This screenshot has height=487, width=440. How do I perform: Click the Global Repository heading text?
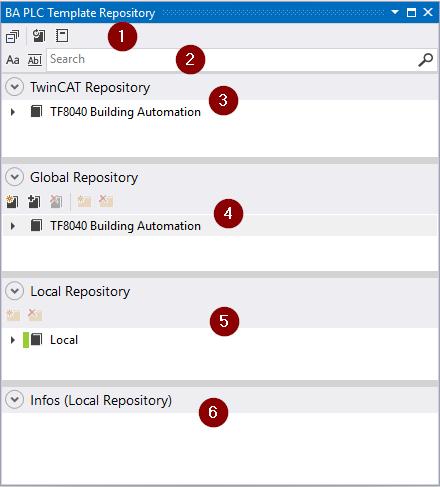click(x=84, y=177)
